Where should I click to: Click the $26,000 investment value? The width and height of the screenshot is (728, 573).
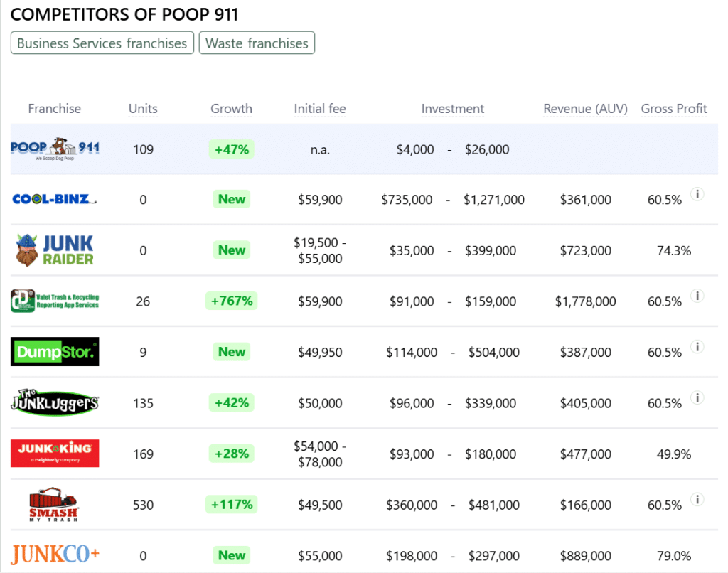coord(487,149)
